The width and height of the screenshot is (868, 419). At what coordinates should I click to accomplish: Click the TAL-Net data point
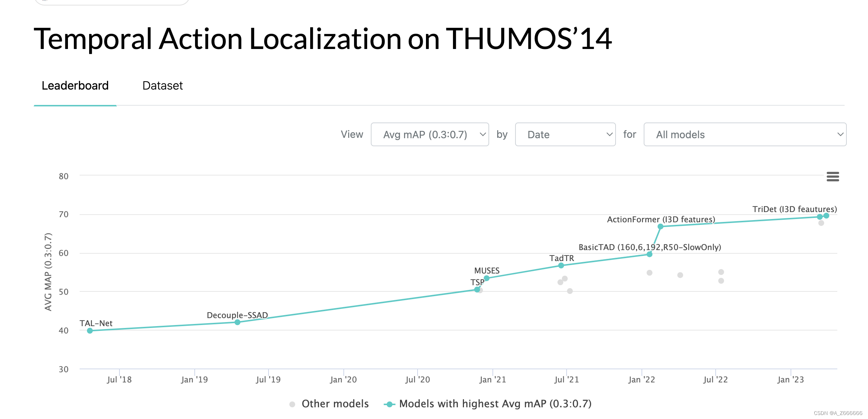click(x=90, y=331)
